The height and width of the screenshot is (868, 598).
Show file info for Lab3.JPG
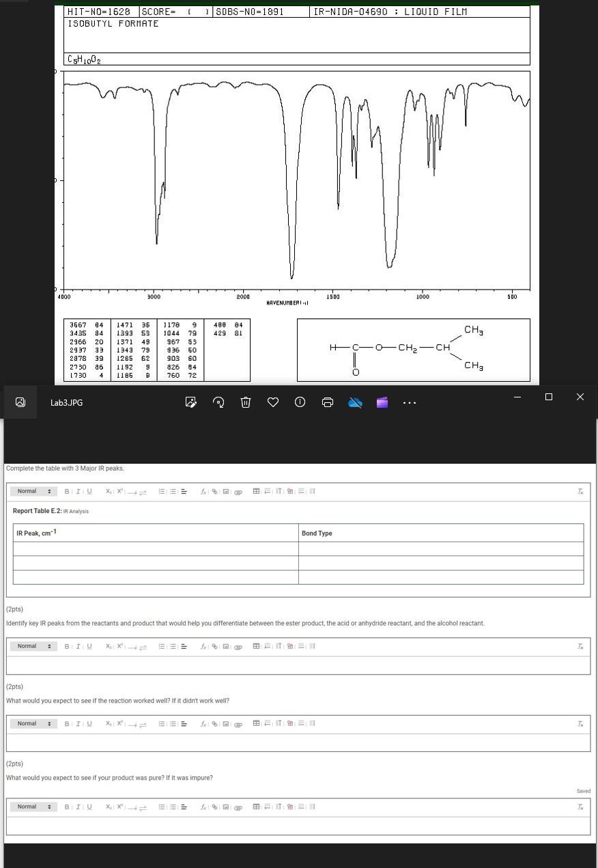[x=300, y=402]
